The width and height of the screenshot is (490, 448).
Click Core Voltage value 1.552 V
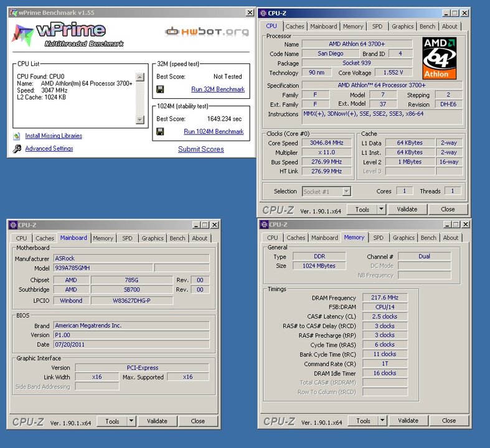(x=393, y=72)
